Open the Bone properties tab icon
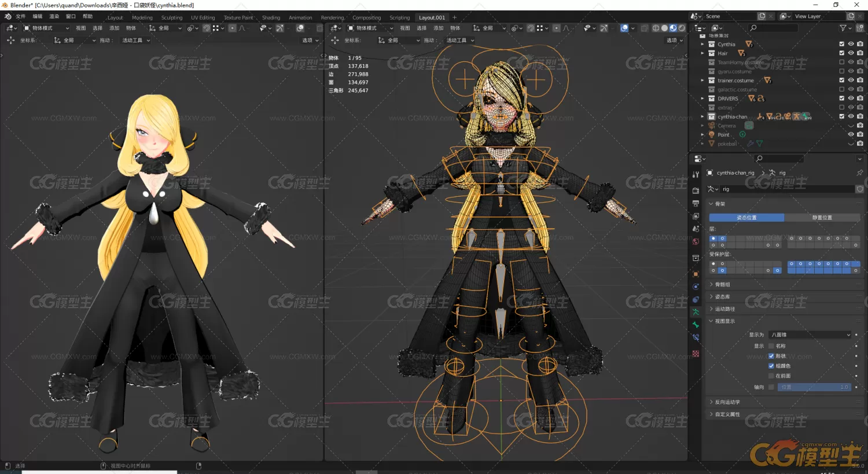 [696, 325]
